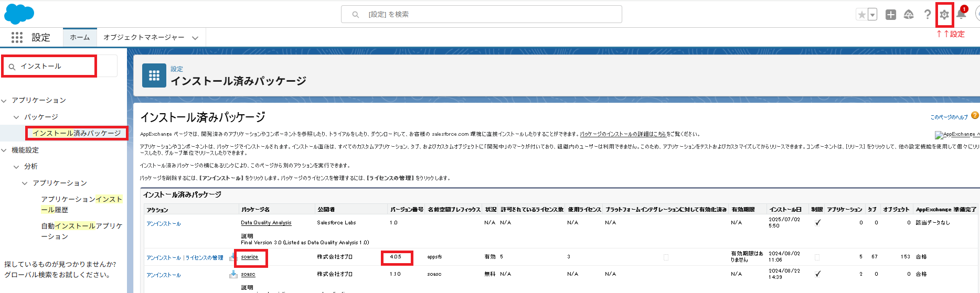
Task: Collapse the top-level アプリケーション tree node
Action: [4, 100]
